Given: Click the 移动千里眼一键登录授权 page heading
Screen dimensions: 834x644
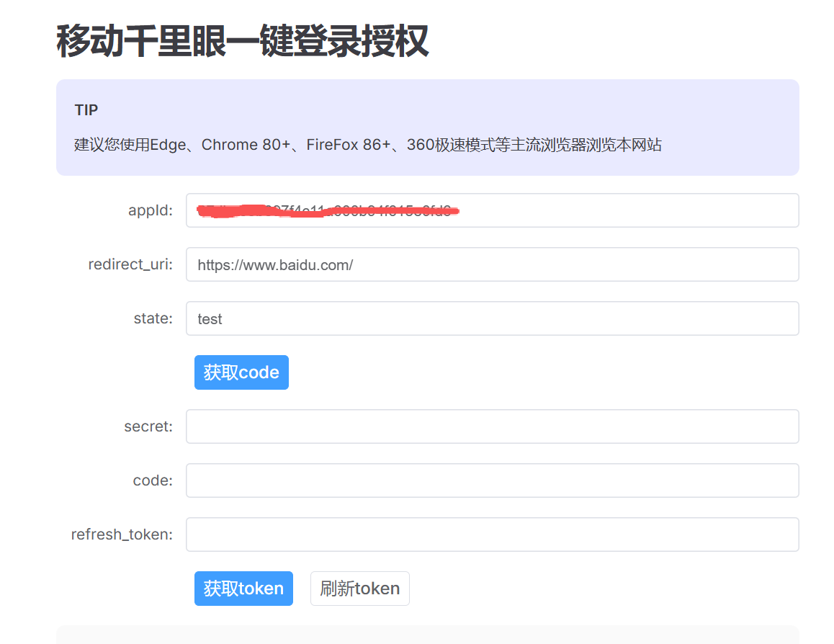Looking at the screenshot, I should (x=243, y=41).
